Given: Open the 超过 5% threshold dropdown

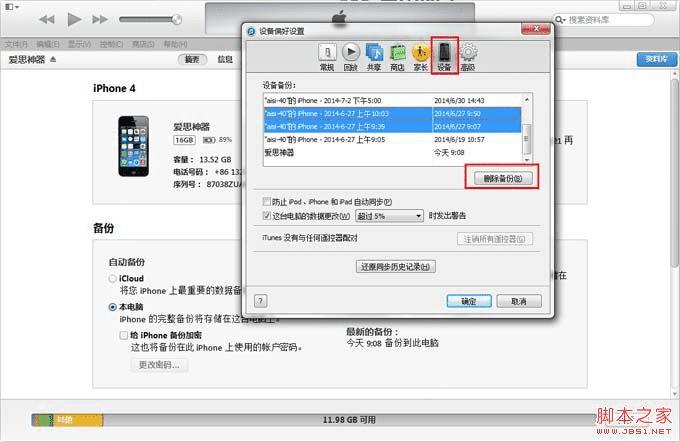Looking at the screenshot, I should 389,216.
